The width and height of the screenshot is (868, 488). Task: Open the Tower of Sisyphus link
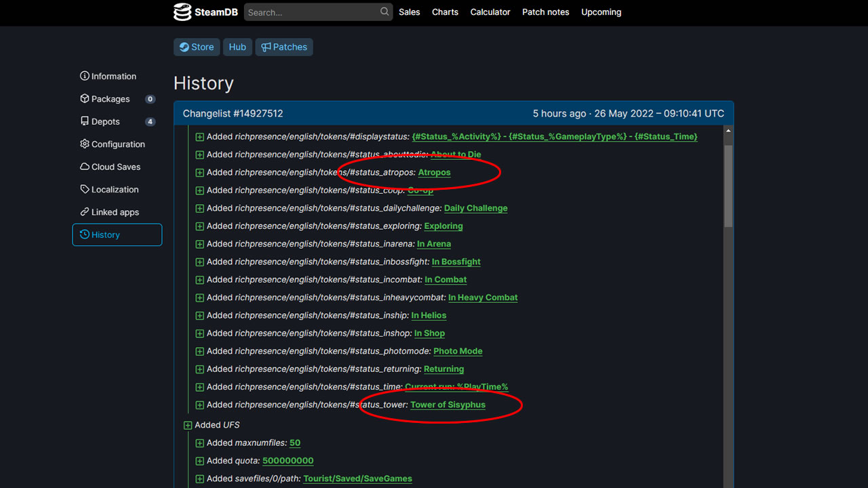pos(448,405)
